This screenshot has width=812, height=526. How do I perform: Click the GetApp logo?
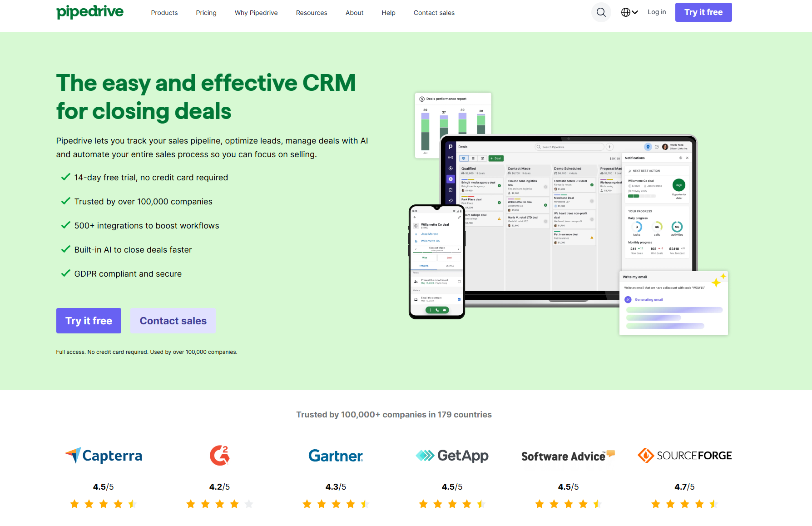(x=452, y=455)
